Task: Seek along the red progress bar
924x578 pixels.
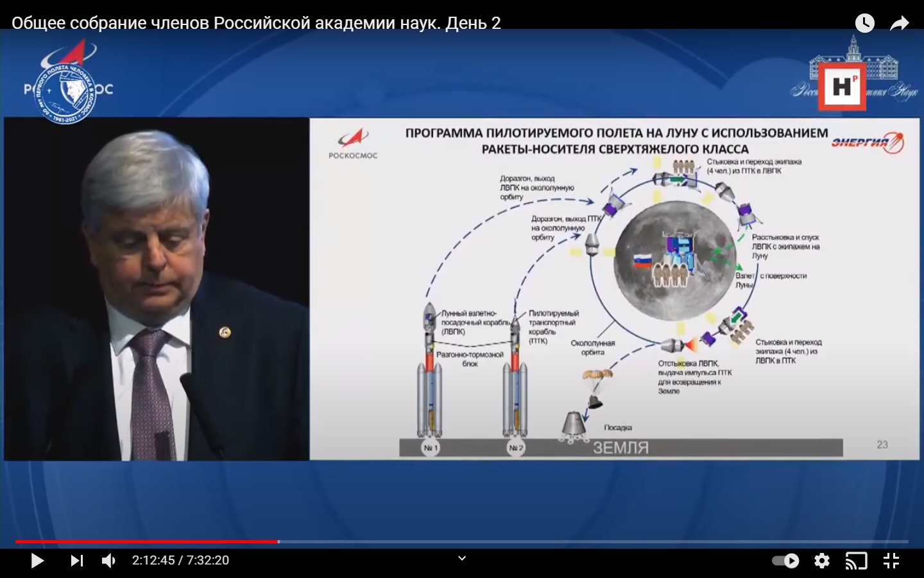Action: (x=462, y=541)
